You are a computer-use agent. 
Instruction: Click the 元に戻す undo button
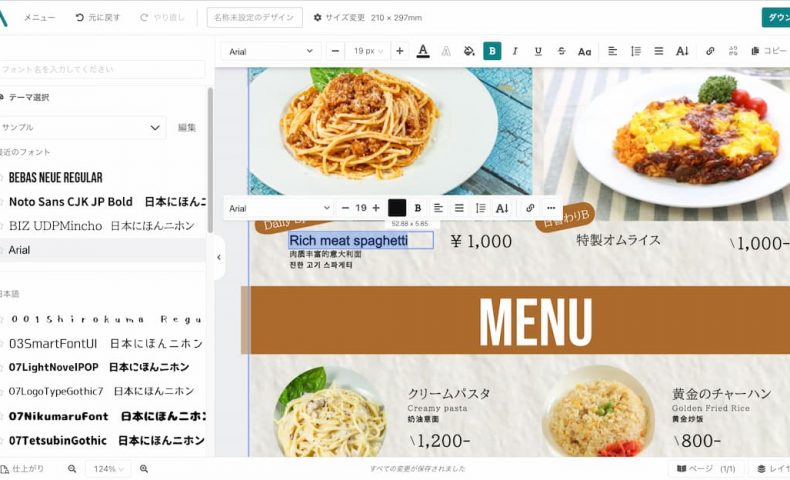click(98, 18)
